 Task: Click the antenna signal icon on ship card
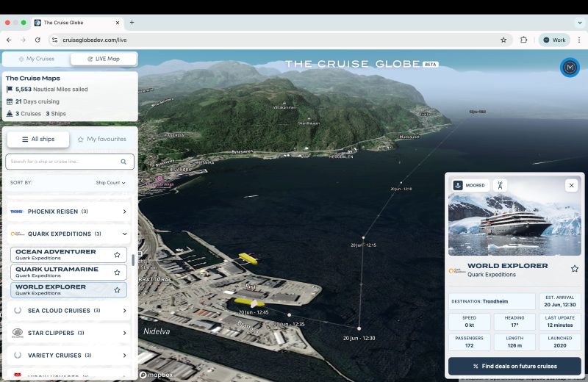tap(500, 185)
